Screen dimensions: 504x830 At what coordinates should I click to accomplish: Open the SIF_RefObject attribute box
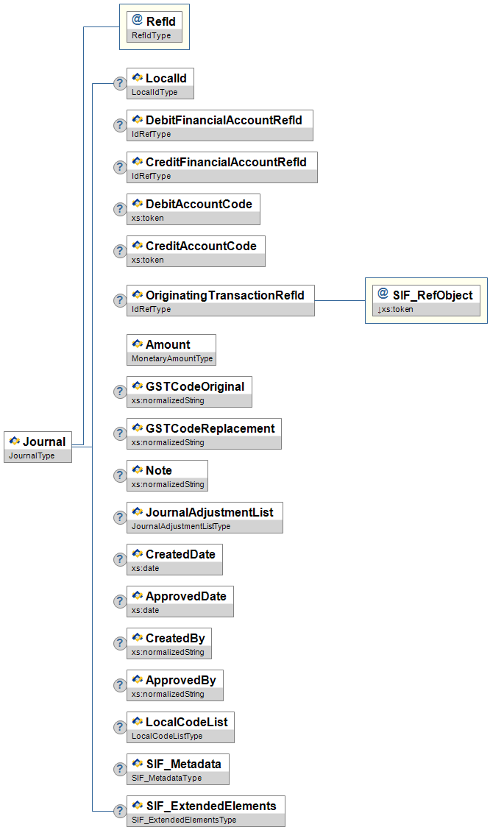427,295
